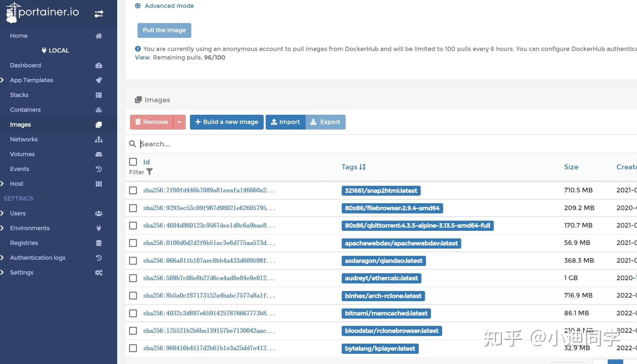
Task: Click the Volumes sidebar icon
Action: [x=99, y=154]
